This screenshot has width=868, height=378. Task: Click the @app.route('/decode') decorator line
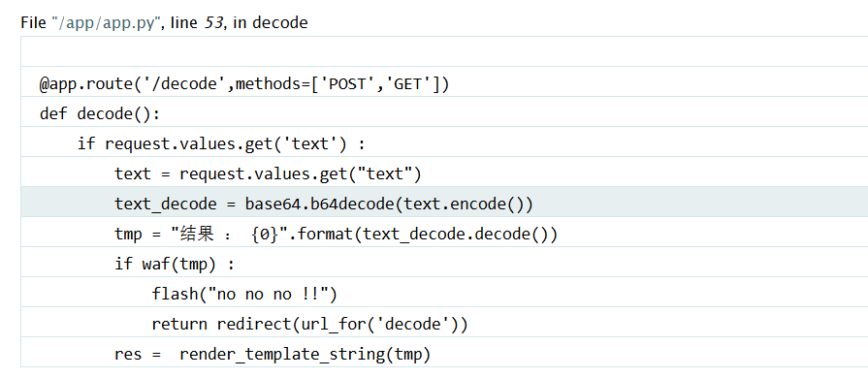[444, 83]
